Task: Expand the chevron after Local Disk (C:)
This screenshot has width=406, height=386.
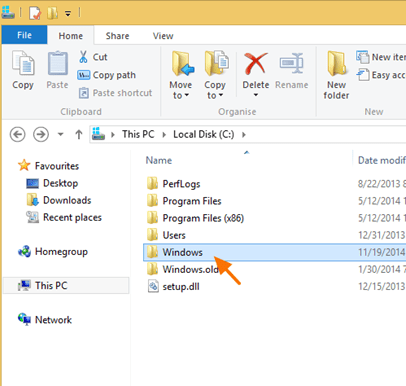Action: point(244,135)
